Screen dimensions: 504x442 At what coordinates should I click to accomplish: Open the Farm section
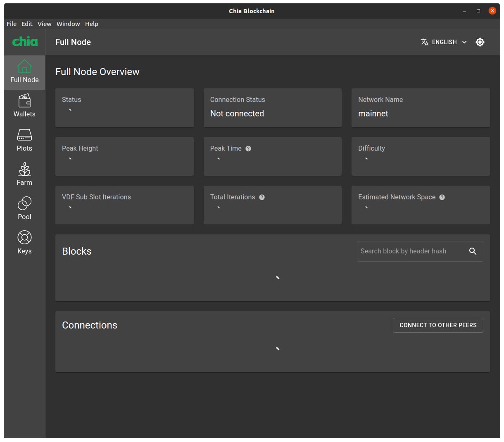click(24, 175)
